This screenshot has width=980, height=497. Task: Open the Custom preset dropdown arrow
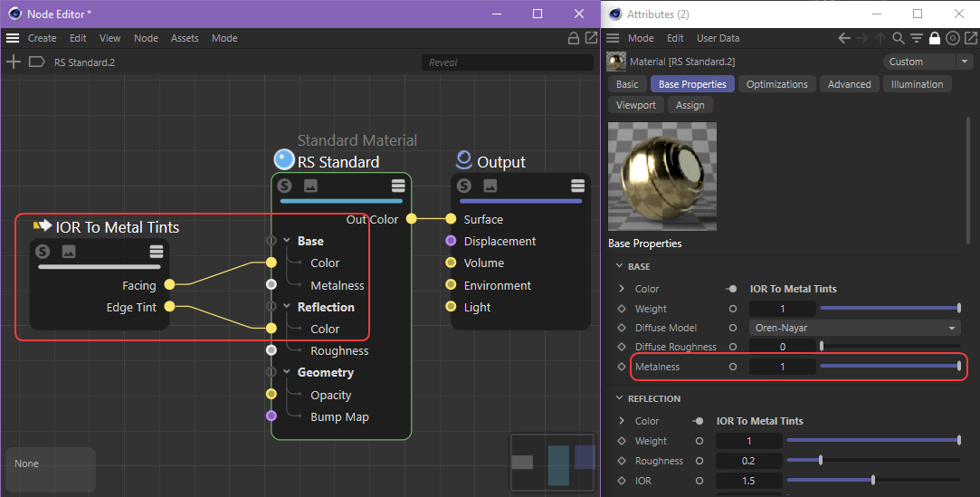965,62
